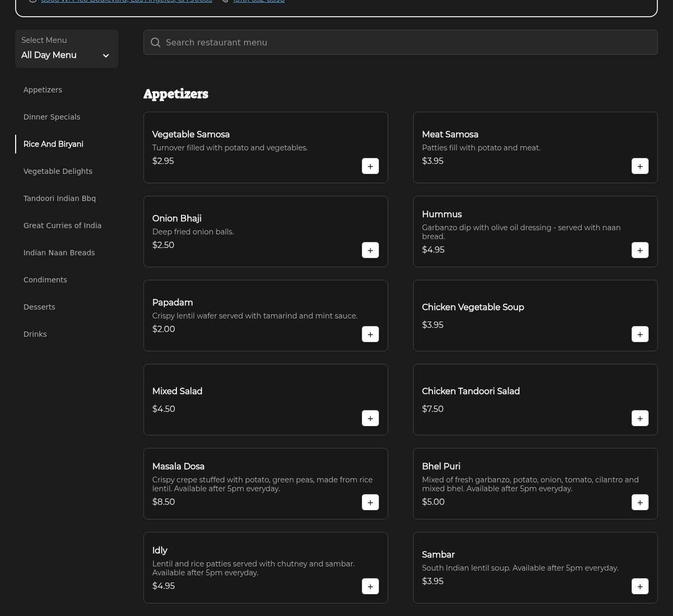Navigate to the Desserts category
The width and height of the screenshot is (673, 616).
[39, 307]
